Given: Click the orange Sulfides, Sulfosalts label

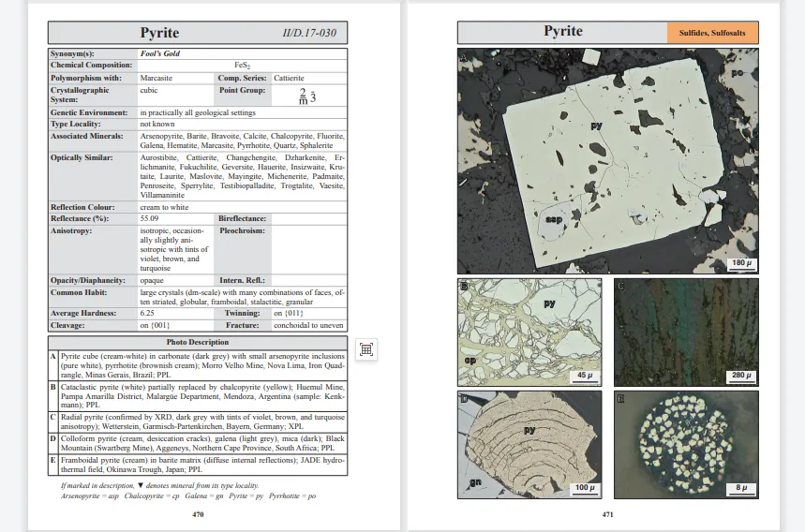Looking at the screenshot, I should (x=713, y=33).
